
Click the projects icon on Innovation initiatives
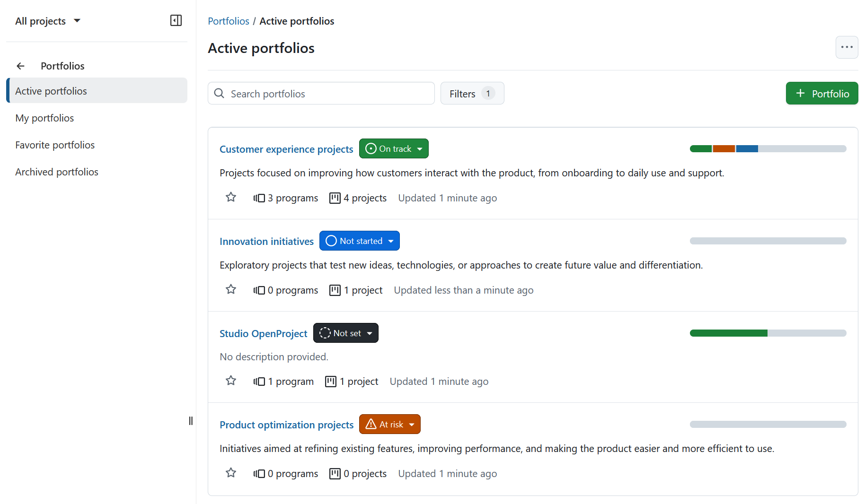[x=335, y=290]
